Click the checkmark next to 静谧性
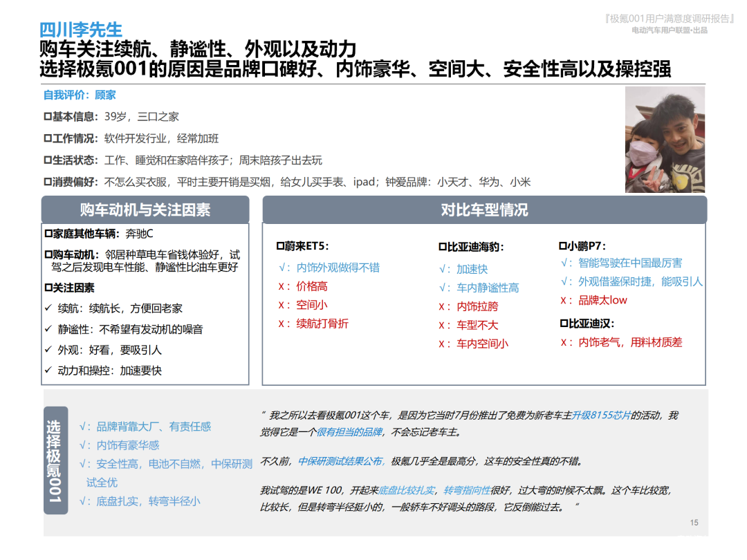This screenshot has width=747, height=560. [48, 329]
